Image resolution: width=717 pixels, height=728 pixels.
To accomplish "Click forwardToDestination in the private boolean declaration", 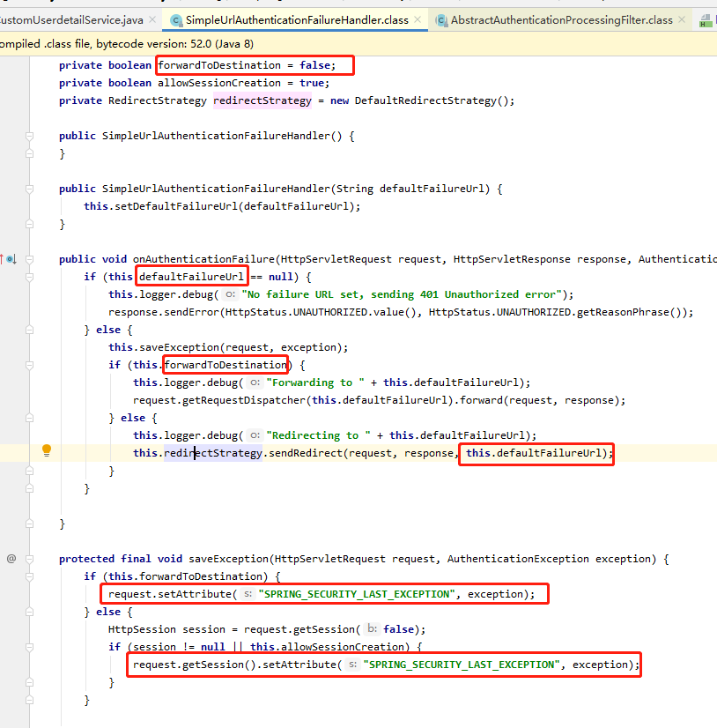I will coord(219,65).
